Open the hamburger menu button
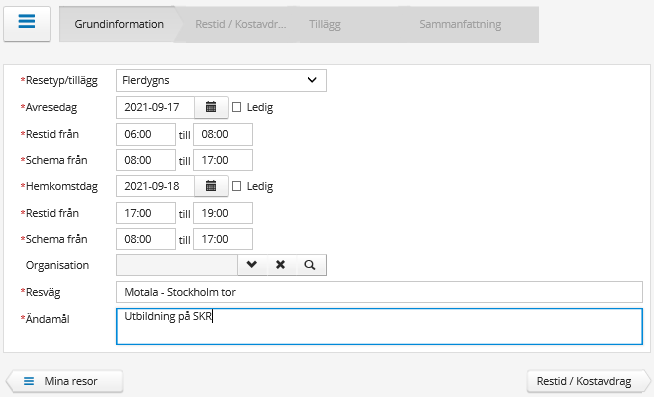654x397 pixels. pos(27,24)
